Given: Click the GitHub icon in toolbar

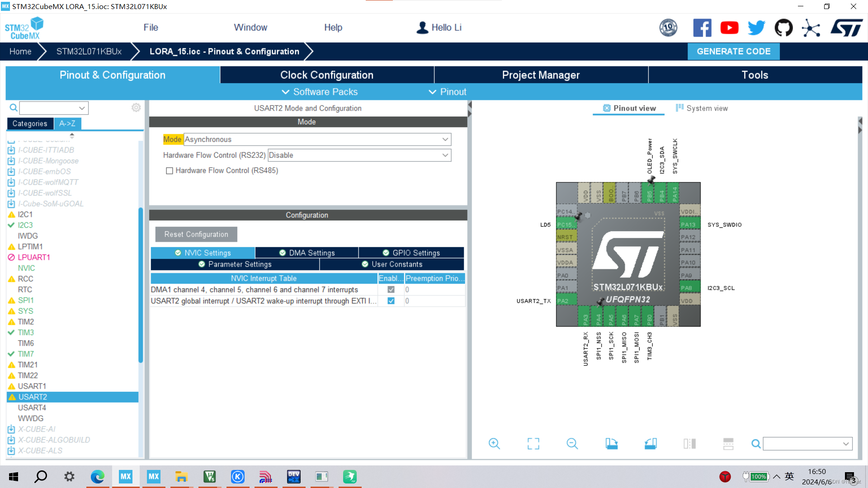Looking at the screenshot, I should click(783, 28).
